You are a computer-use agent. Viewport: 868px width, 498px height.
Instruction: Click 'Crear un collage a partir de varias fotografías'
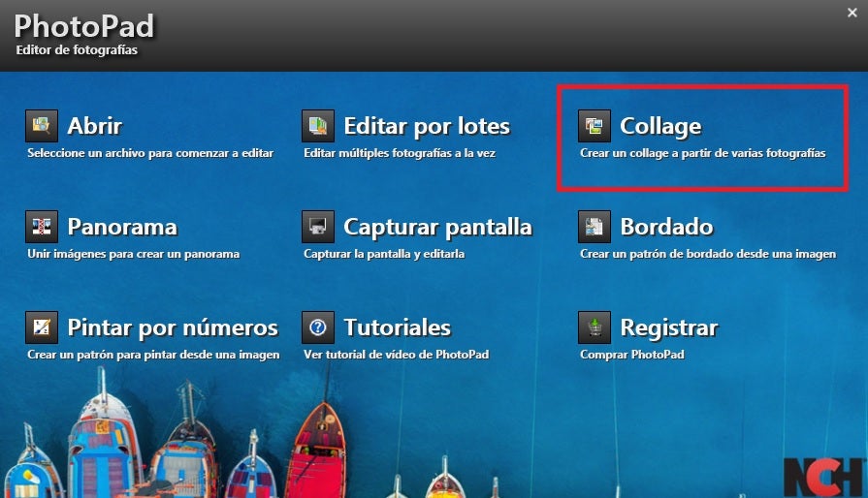click(702, 153)
